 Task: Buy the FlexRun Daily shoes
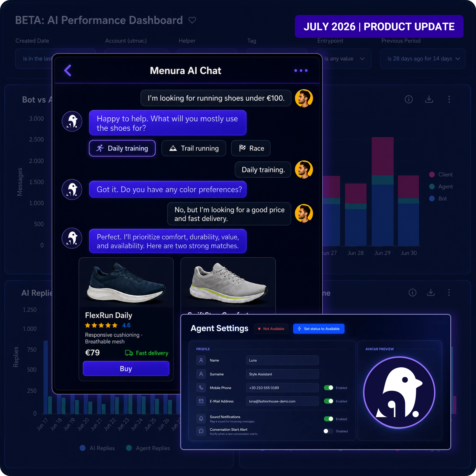point(126,368)
